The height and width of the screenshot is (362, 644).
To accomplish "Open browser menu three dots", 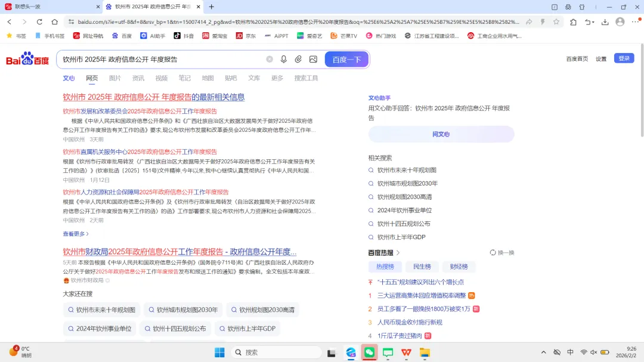I will [x=636, y=22].
